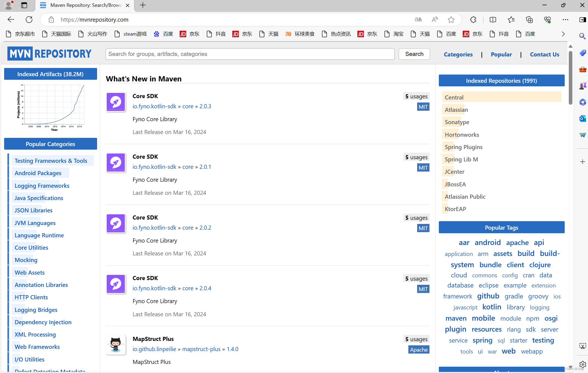Open the Dependency Injection category
The height and width of the screenshot is (373, 588).
click(x=43, y=322)
